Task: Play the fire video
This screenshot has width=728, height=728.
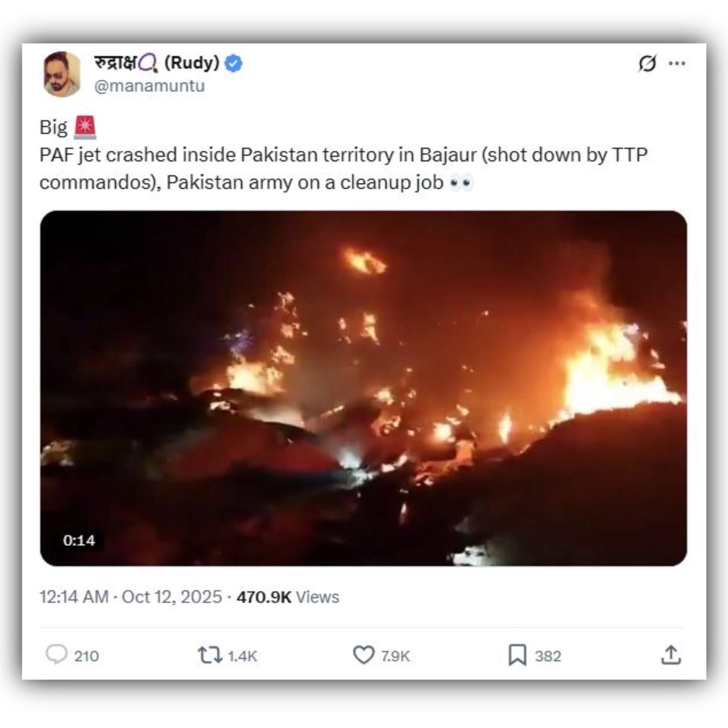Action: pyautogui.click(x=363, y=388)
